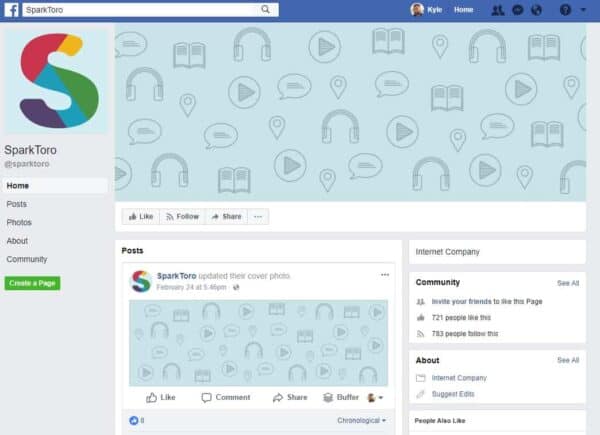This screenshot has width=600, height=435.
Task: Click Suggest Edits link
Action: (453, 394)
